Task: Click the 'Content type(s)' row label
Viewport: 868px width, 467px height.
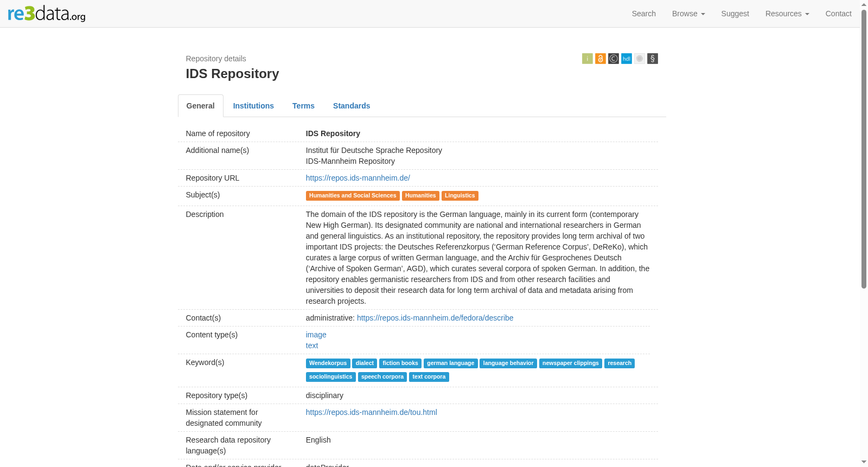Action: [x=212, y=335]
